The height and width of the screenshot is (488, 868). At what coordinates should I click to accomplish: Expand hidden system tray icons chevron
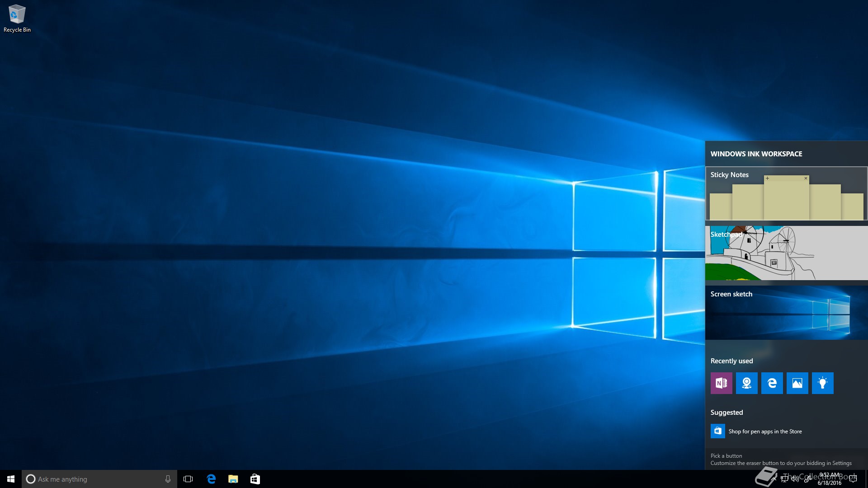774,479
